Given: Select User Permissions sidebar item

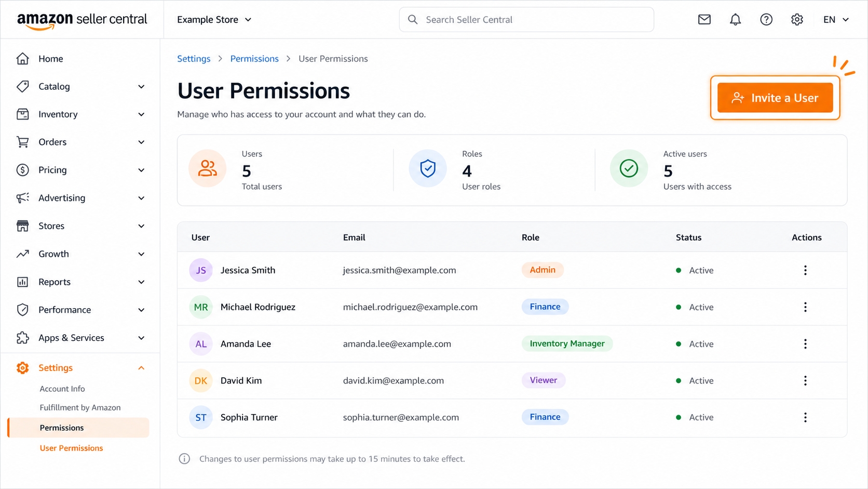Looking at the screenshot, I should tap(71, 448).
